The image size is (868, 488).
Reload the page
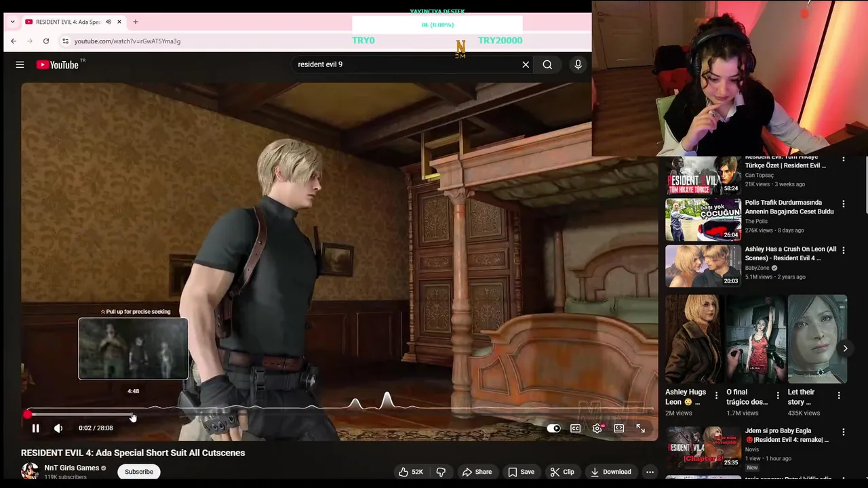[46, 41]
